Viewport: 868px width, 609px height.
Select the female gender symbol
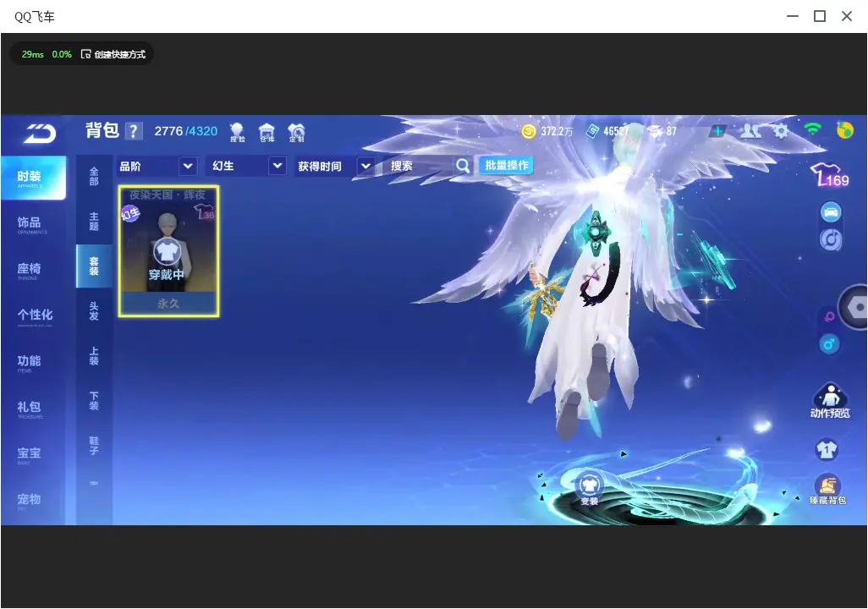coord(829,316)
